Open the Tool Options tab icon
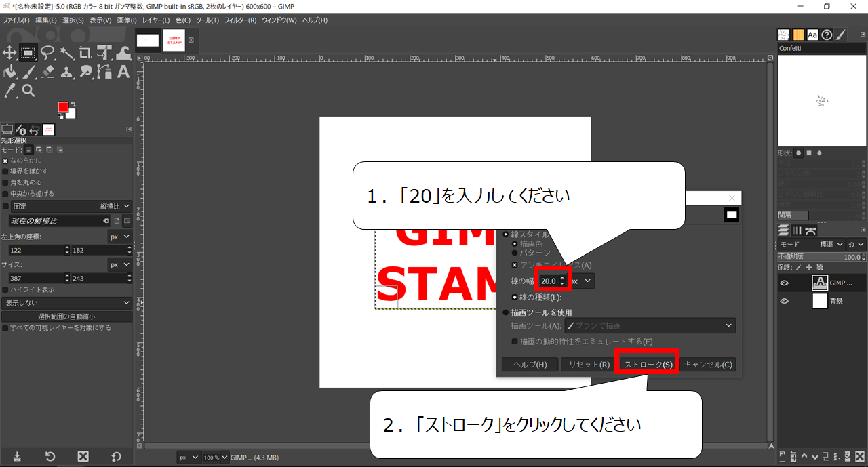The width and height of the screenshot is (868, 467). (x=7, y=129)
